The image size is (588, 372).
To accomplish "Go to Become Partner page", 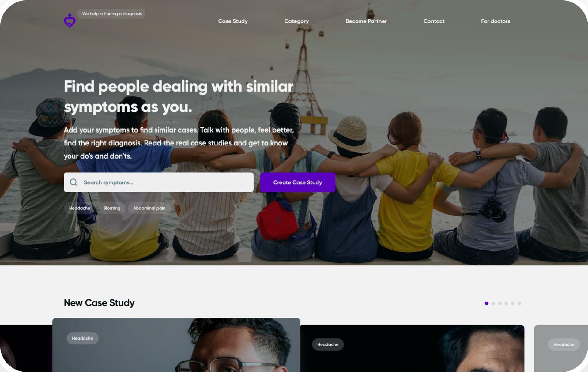I will tap(366, 21).
